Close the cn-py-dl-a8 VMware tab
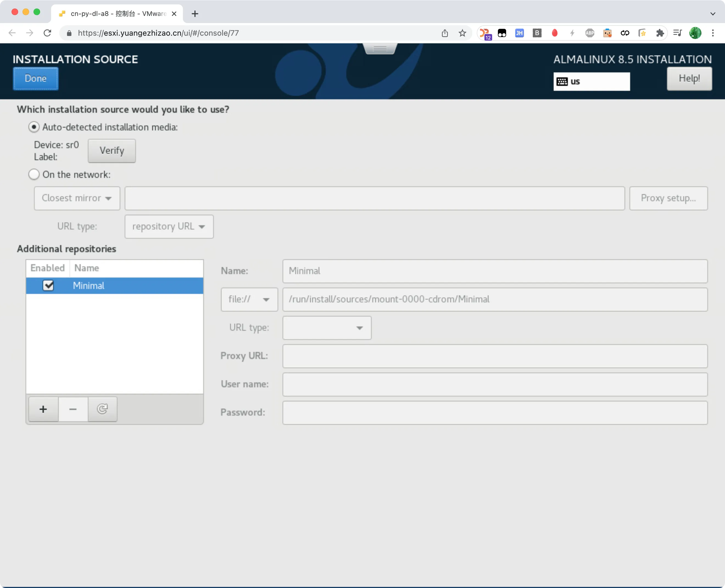 pos(174,13)
